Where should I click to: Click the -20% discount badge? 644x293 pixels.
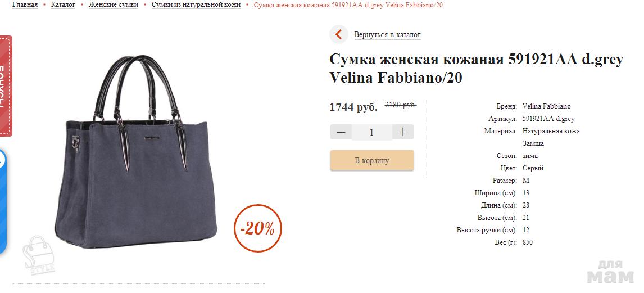point(258,228)
